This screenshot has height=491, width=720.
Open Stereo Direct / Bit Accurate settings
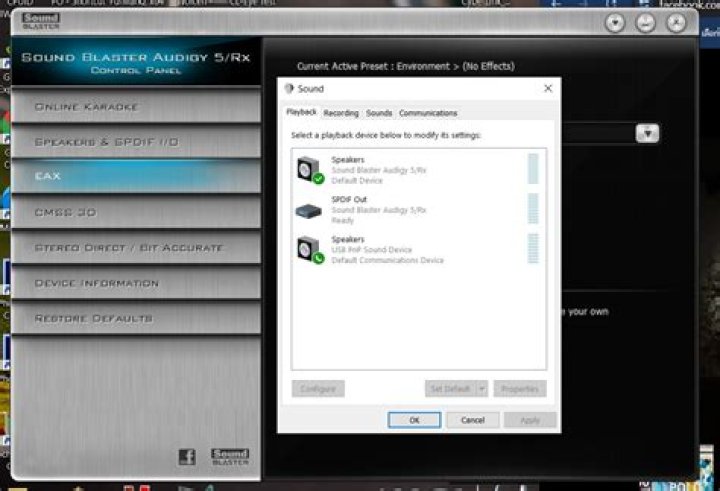[x=136, y=248]
